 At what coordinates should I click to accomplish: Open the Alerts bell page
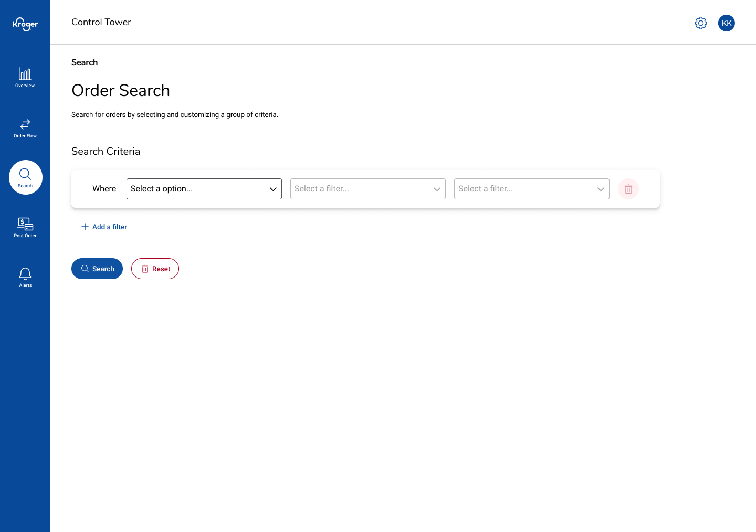25,278
